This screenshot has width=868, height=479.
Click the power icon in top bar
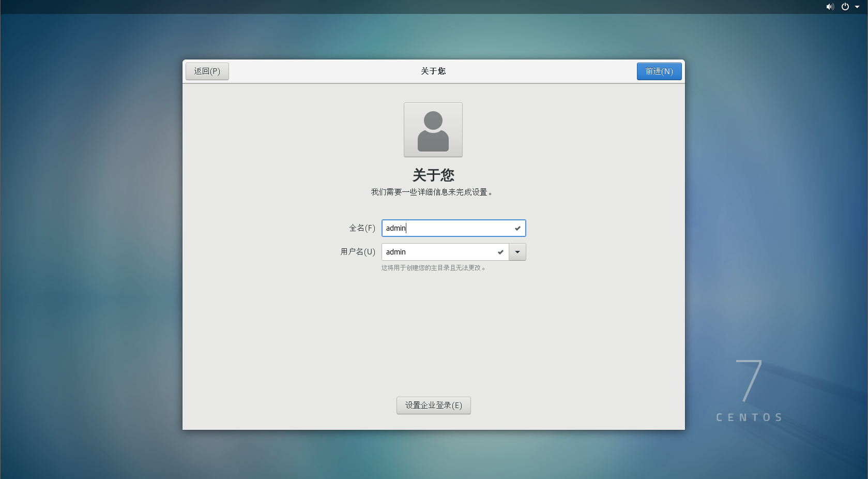(845, 7)
